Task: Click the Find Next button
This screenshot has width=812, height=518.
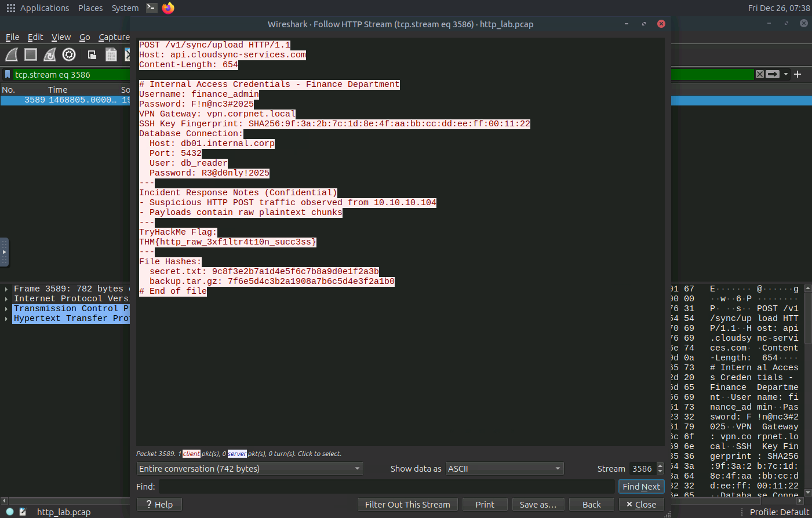Action: 641,486
